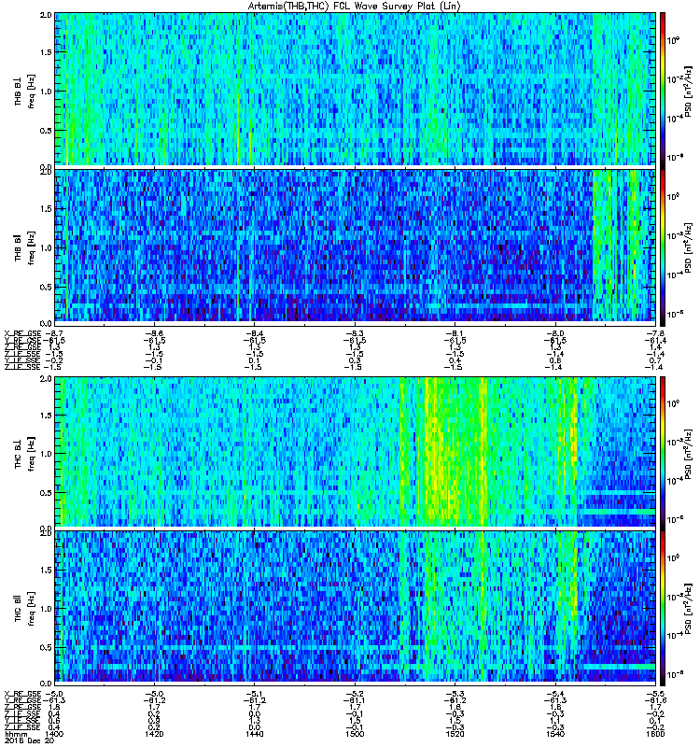The height and width of the screenshot is (747, 700).
Task: Click the THC B-parallel spectrogram panel
Action: click(x=356, y=608)
